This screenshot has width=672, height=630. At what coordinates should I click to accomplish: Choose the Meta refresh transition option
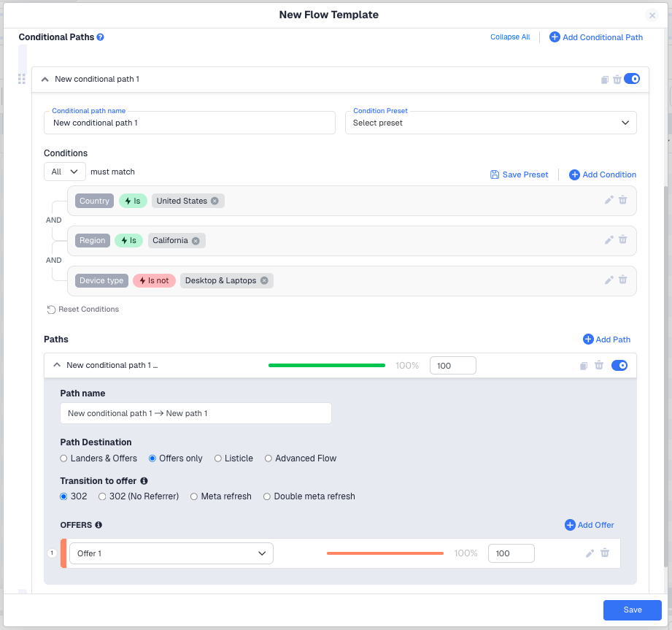click(194, 496)
